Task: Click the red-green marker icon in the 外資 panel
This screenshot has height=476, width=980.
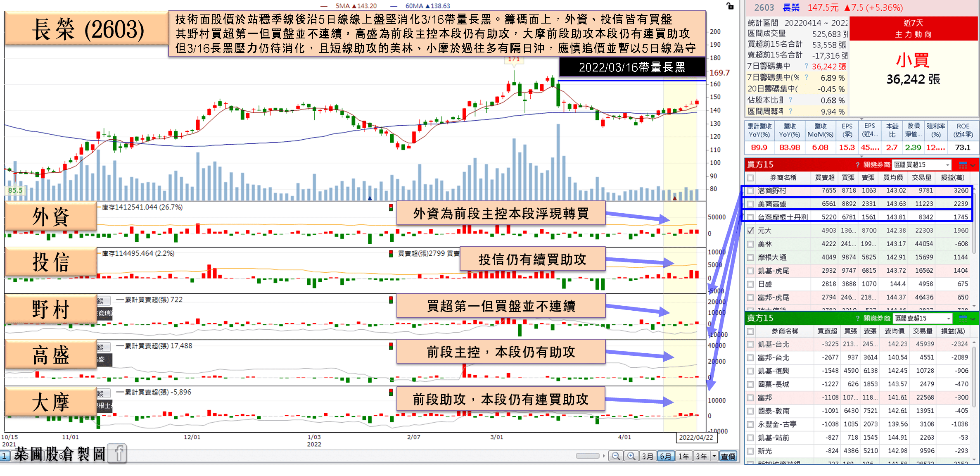Action: (391, 207)
